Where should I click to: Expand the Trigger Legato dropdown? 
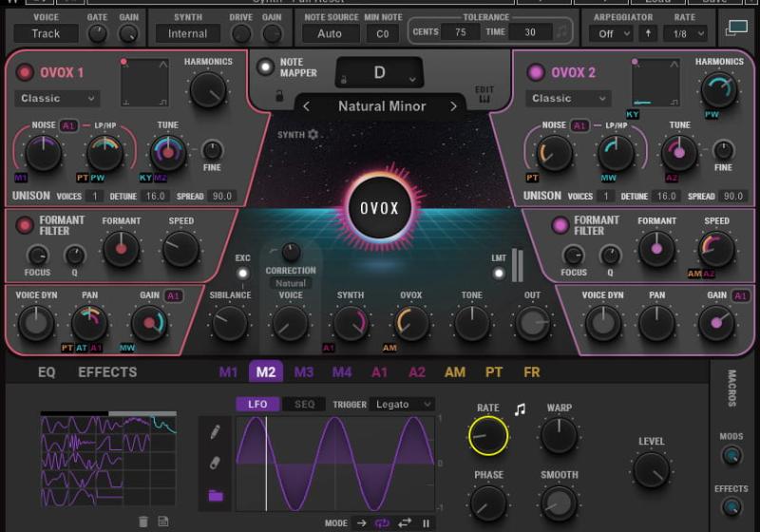point(403,404)
